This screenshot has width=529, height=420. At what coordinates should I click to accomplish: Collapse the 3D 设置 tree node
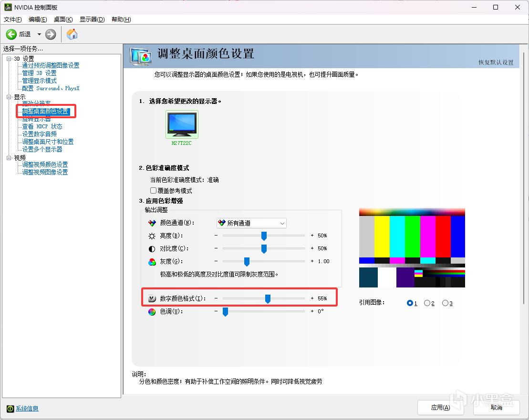[9, 59]
